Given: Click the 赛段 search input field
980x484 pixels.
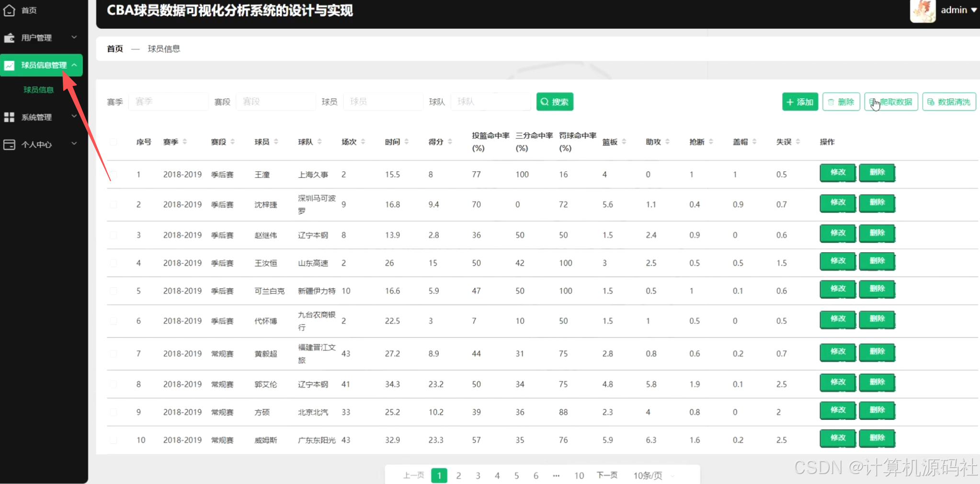Looking at the screenshot, I should tap(276, 101).
